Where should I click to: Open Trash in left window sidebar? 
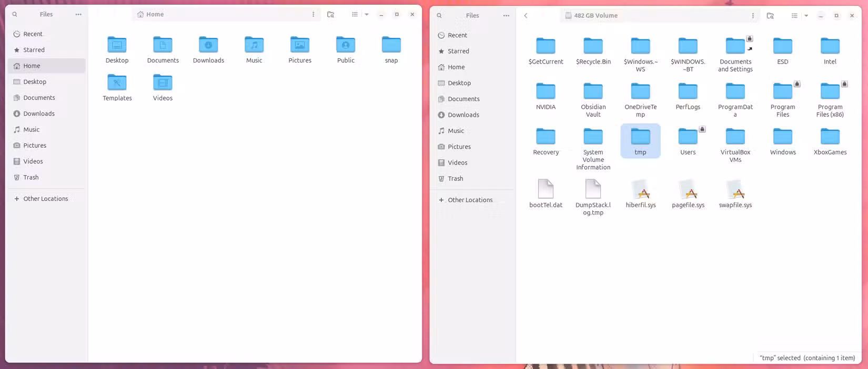click(x=46, y=177)
